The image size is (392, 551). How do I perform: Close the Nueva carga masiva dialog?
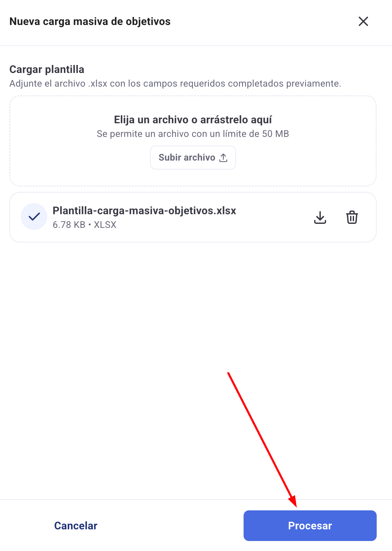click(363, 21)
